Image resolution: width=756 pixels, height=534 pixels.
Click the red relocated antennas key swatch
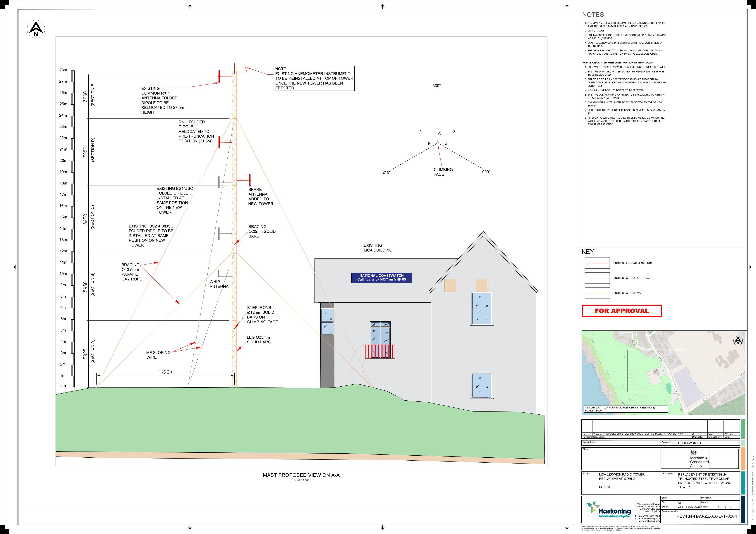597,263
